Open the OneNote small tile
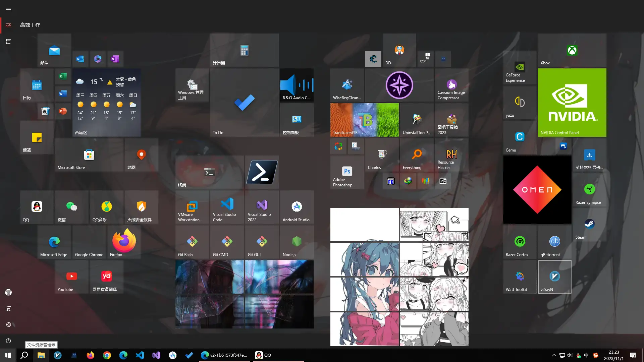 click(115, 59)
